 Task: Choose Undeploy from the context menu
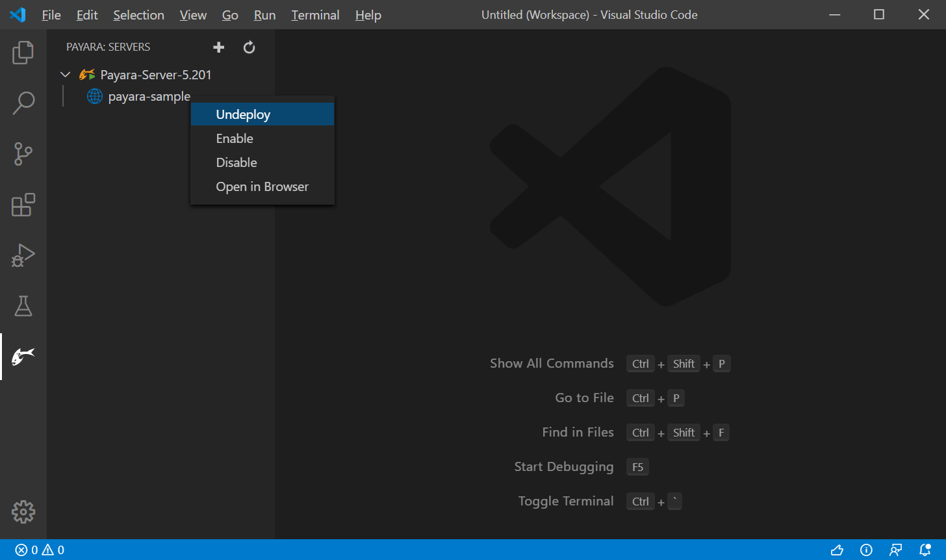click(x=243, y=114)
